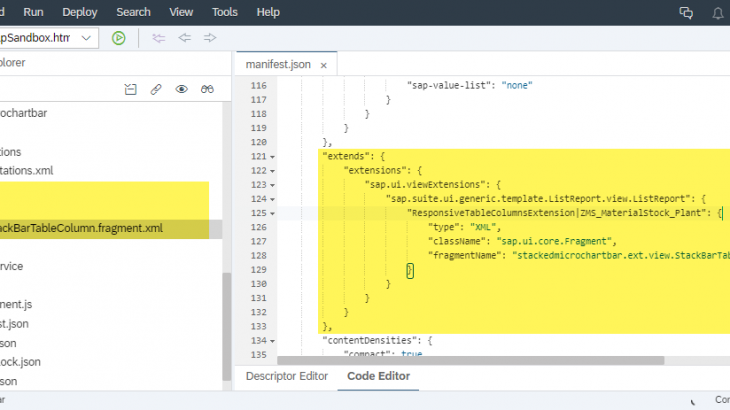
Task: Open the chat feedback icon
Action: 686,13
